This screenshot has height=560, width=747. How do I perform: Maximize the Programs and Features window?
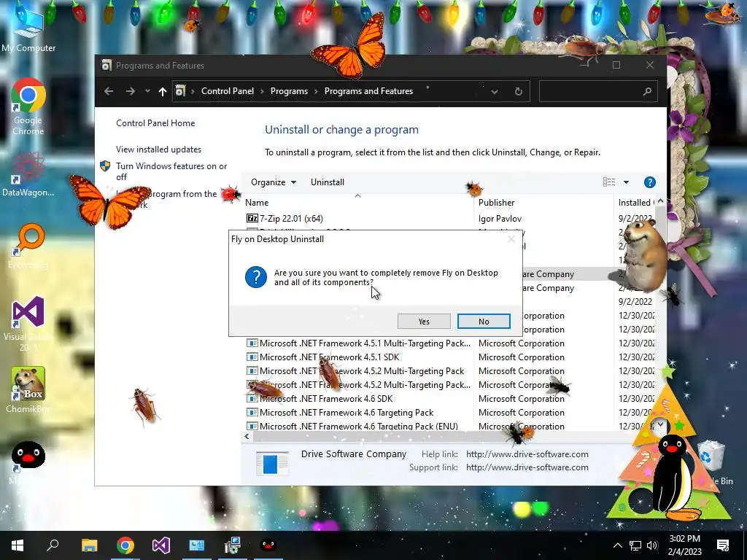click(616, 65)
